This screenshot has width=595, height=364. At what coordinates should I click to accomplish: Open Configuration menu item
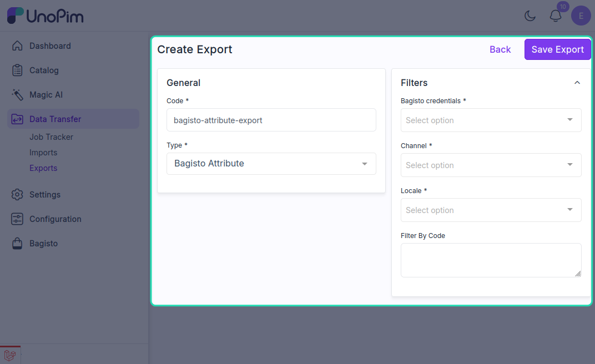pos(56,219)
